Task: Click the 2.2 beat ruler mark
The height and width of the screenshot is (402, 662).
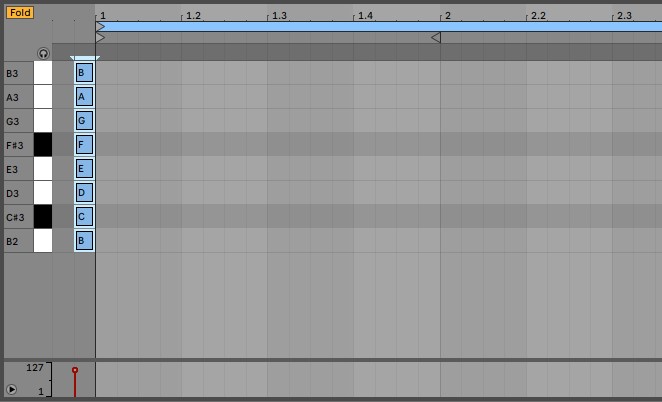Action: pos(538,16)
